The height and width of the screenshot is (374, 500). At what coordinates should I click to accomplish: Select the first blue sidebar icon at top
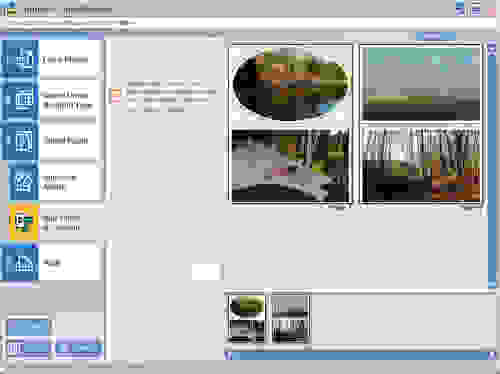click(x=20, y=59)
